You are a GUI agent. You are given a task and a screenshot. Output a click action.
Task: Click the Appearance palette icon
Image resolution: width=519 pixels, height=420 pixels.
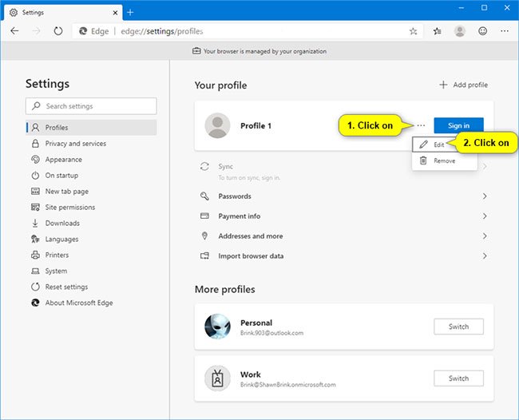[x=35, y=159]
